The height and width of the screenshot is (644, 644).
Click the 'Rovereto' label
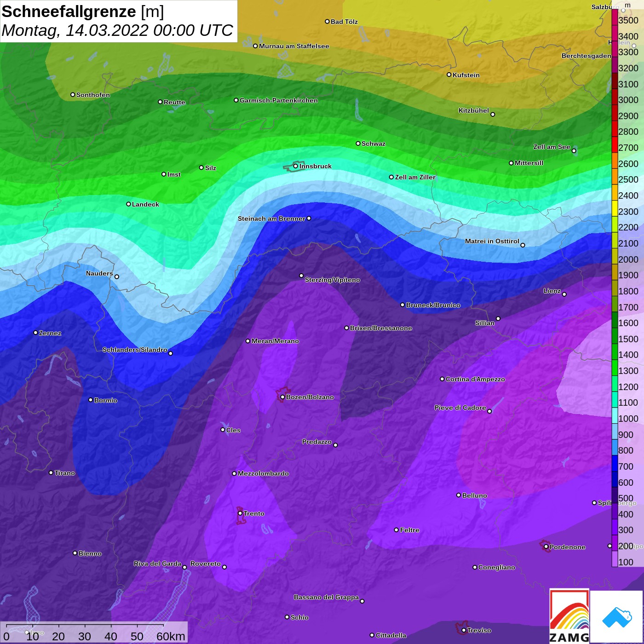pyautogui.click(x=206, y=563)
